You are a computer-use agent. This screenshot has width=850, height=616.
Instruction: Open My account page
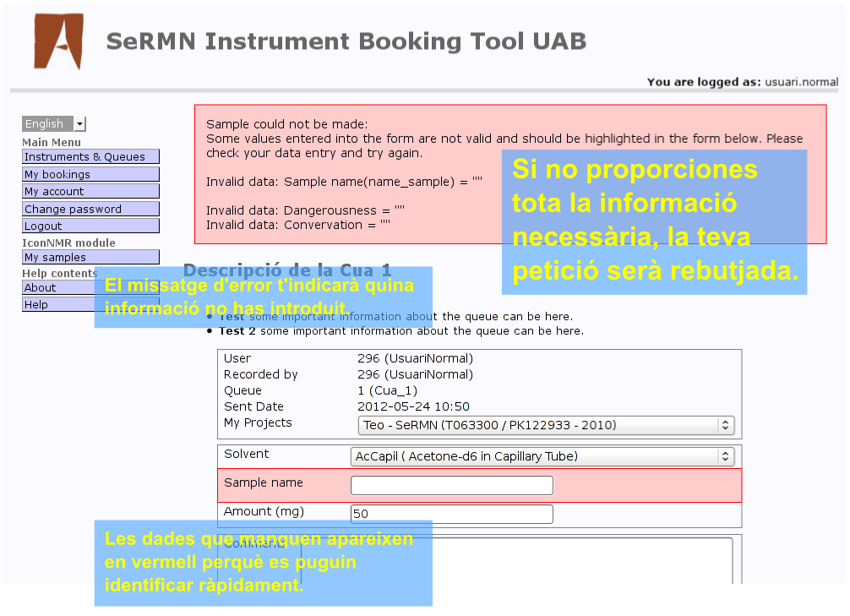pos(91,192)
